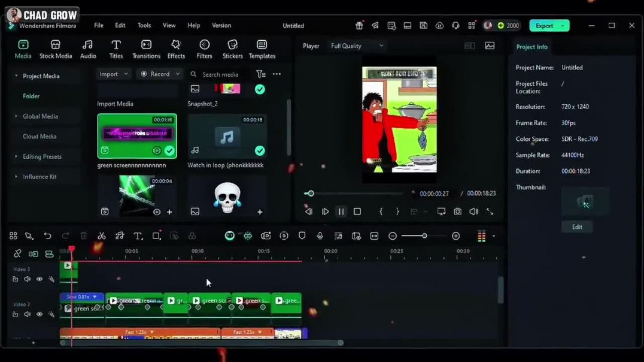This screenshot has width=644, height=362.
Task: Open the Effects tab
Action: 176,49
